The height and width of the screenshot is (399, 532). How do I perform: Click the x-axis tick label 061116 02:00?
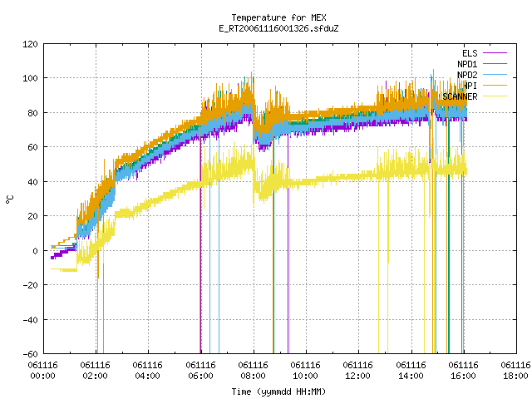click(96, 370)
